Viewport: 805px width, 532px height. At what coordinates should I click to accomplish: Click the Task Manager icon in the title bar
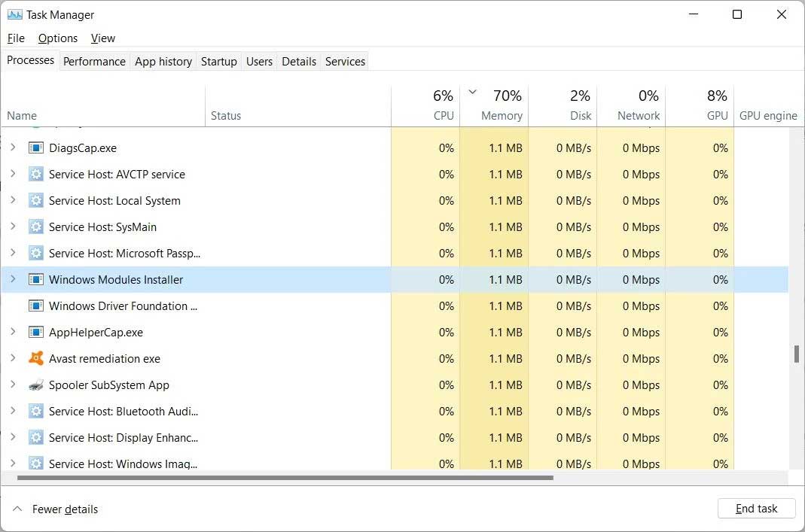point(16,14)
